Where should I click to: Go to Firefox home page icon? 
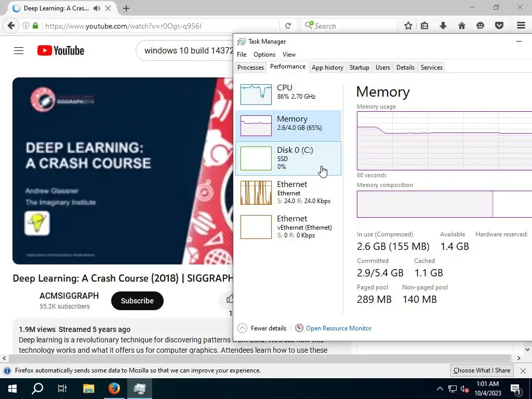[x=461, y=26]
